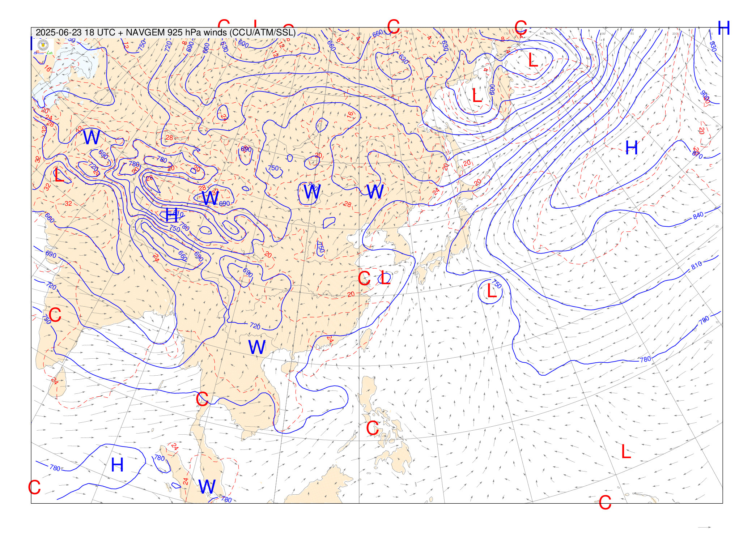The height and width of the screenshot is (546, 756).
Task: Click the '930' contour label
Action: [713, 46]
